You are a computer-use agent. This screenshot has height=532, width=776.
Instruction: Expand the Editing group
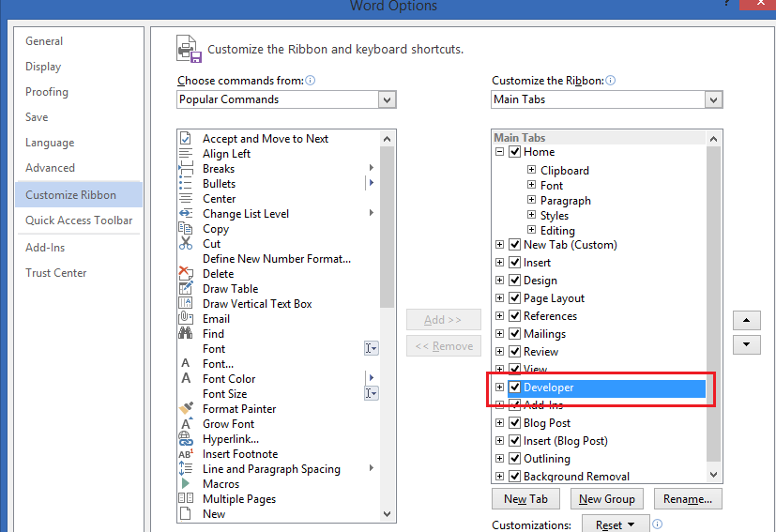click(531, 230)
